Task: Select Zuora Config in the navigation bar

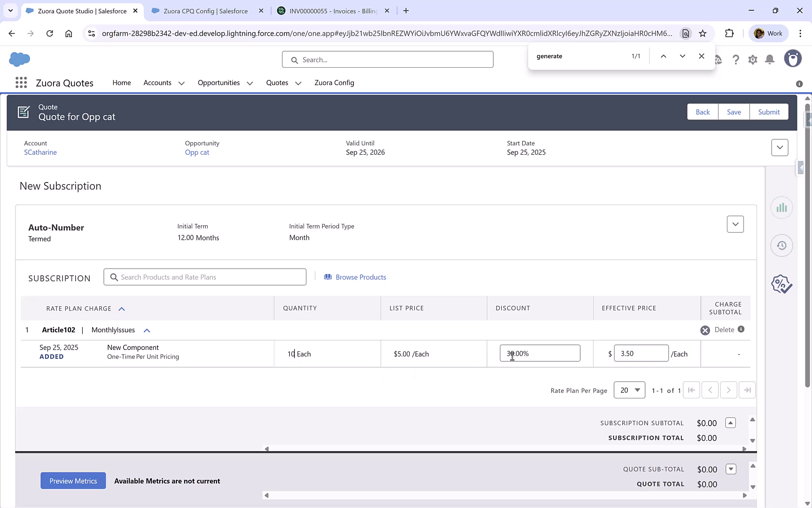Action: pos(334,83)
